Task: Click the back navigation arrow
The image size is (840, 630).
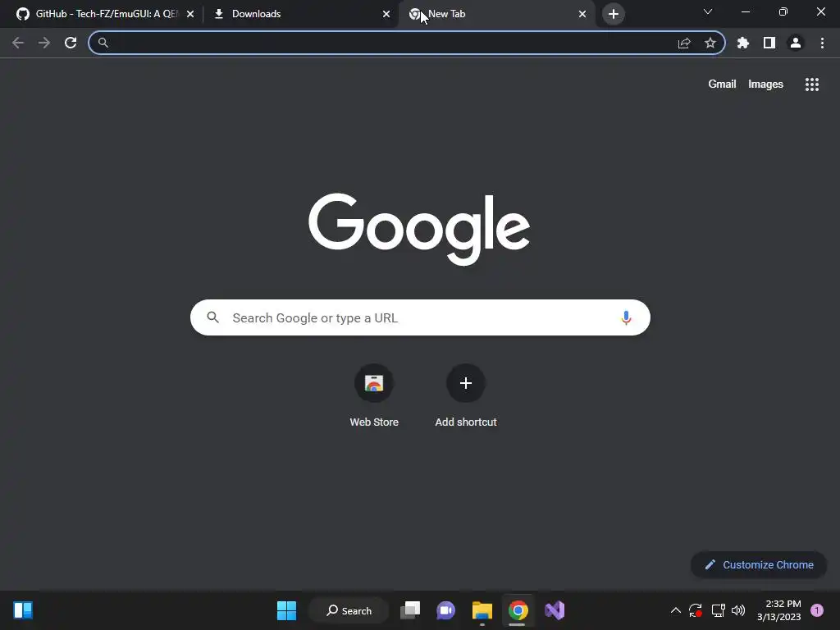Action: point(18,43)
